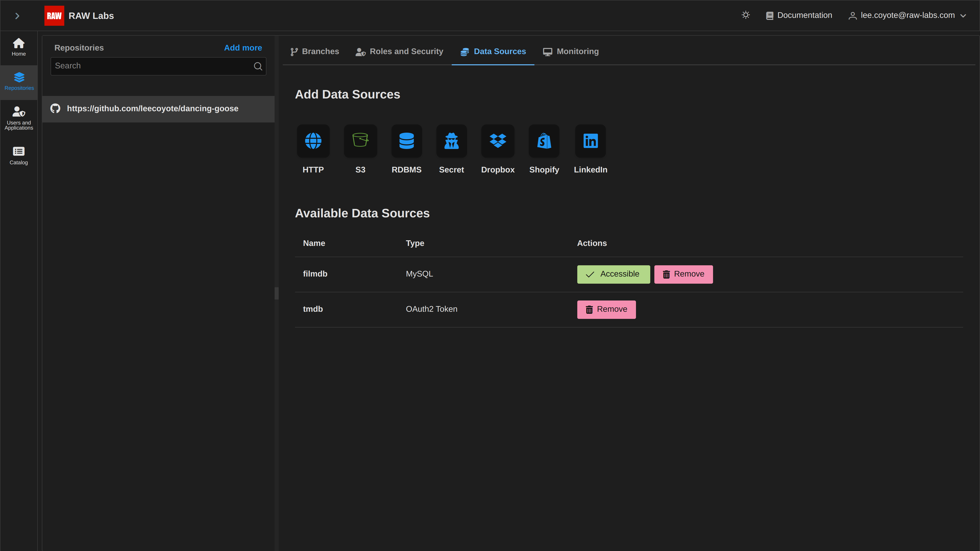Click Add more repositories link
Image resolution: width=980 pixels, height=551 pixels.
tap(243, 48)
